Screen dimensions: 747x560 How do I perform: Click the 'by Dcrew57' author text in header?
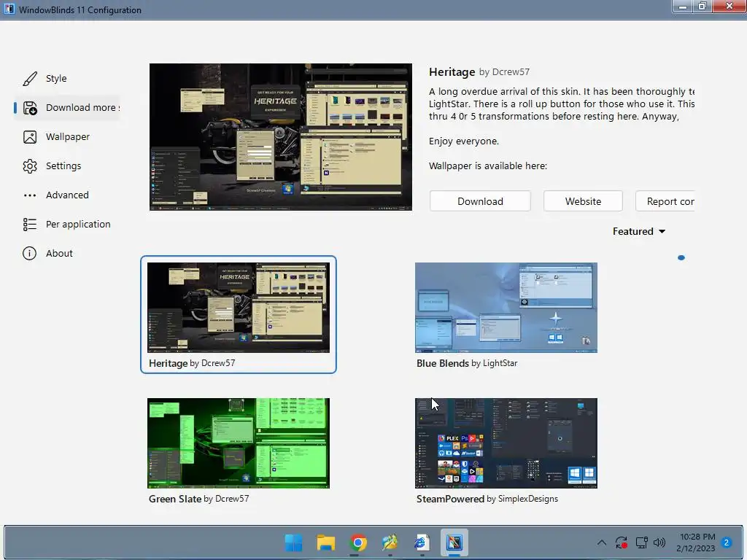504,72
